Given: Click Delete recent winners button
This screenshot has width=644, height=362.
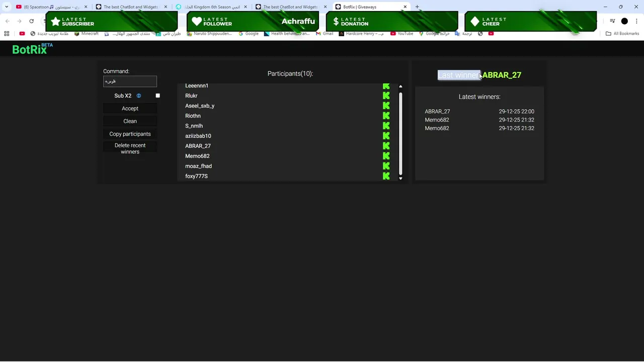Looking at the screenshot, I should coord(130,148).
